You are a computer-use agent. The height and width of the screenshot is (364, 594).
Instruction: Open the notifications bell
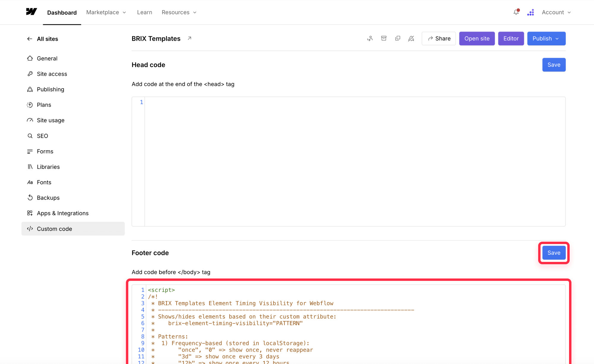tap(516, 12)
